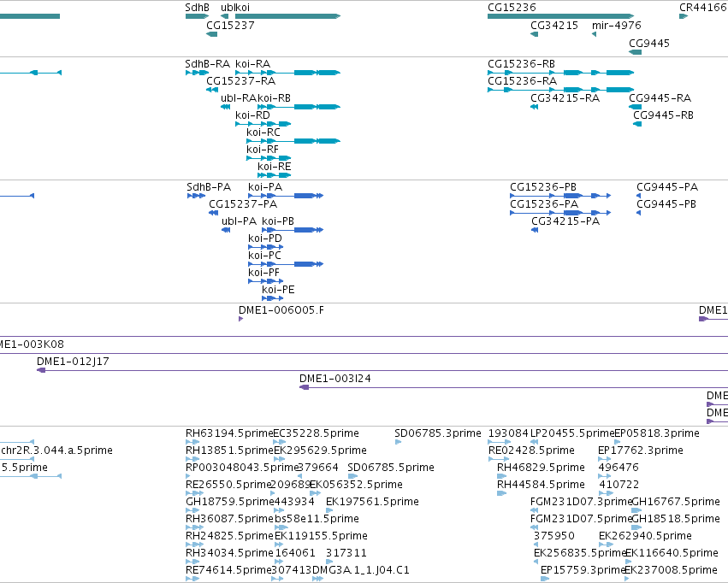
Task: Select the SdhB-RA transcript label
Action: point(208,63)
